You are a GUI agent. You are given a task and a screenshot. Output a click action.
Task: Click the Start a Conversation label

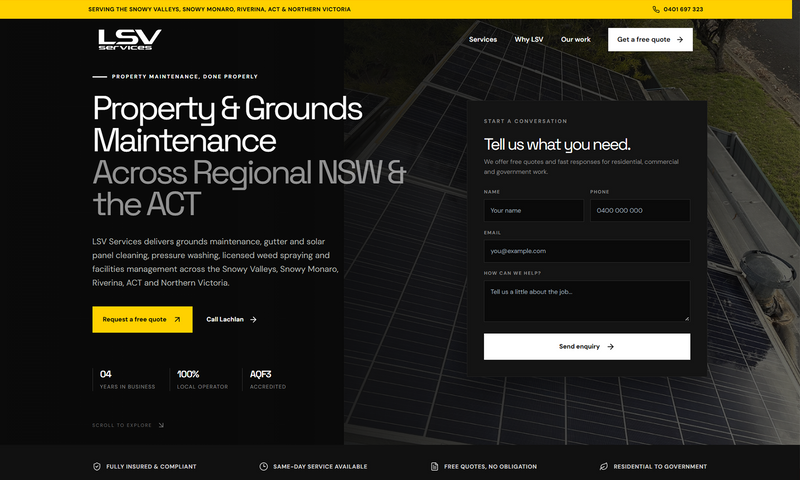[526, 121]
